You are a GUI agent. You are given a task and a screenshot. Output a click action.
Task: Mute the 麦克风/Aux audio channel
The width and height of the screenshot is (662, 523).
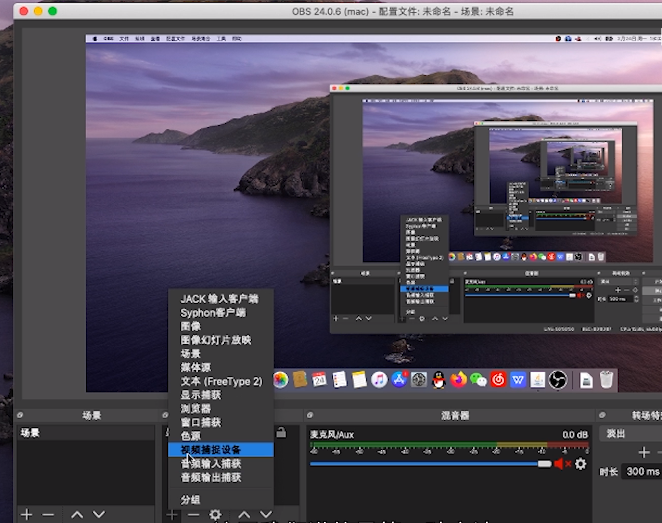click(x=561, y=464)
